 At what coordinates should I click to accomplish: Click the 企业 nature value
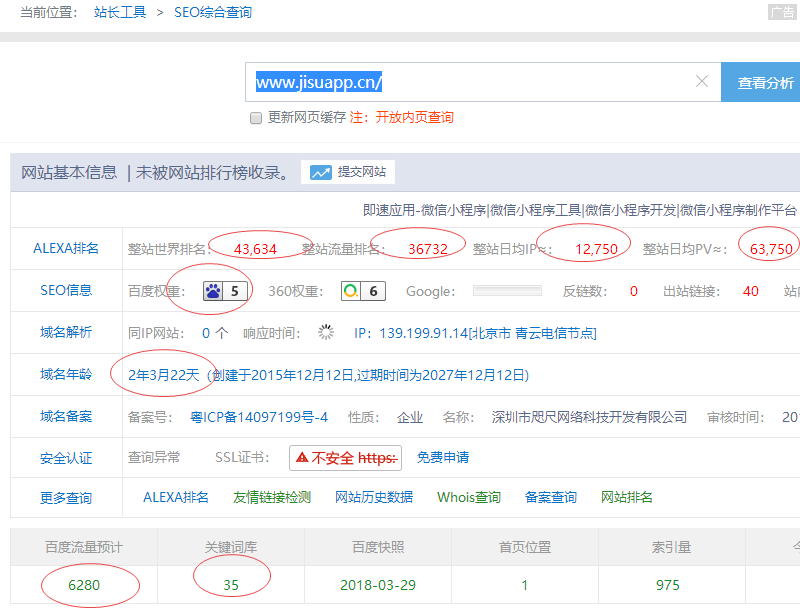(x=410, y=417)
